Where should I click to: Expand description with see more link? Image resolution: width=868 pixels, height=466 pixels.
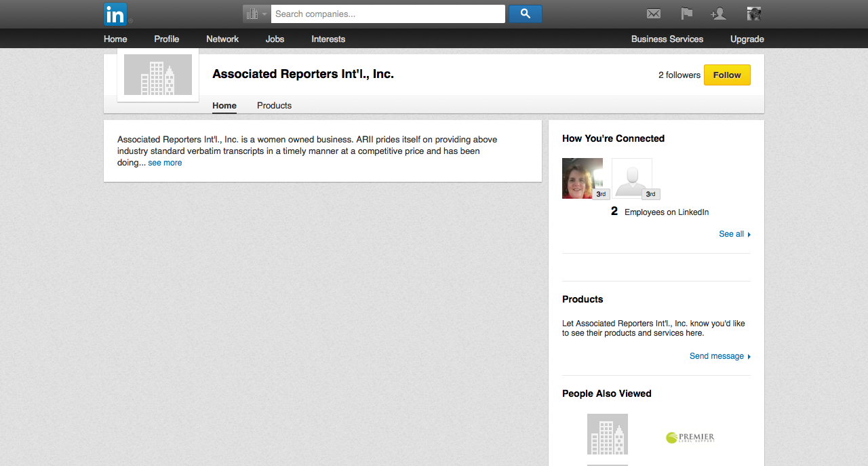[x=165, y=163]
